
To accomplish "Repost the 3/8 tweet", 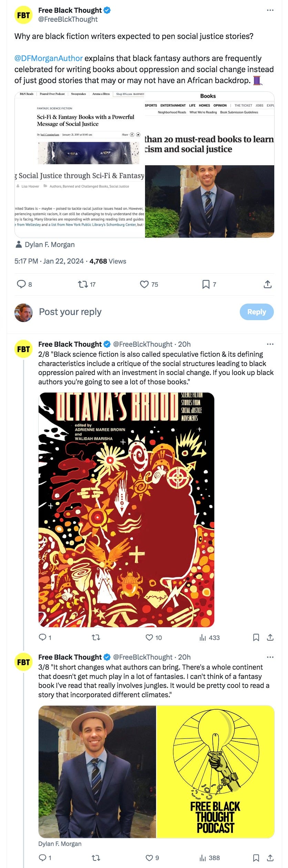I will click(96, 858).
